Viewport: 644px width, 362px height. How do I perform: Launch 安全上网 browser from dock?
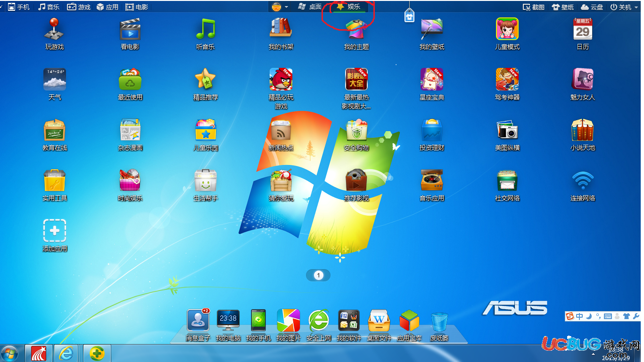[x=319, y=321]
